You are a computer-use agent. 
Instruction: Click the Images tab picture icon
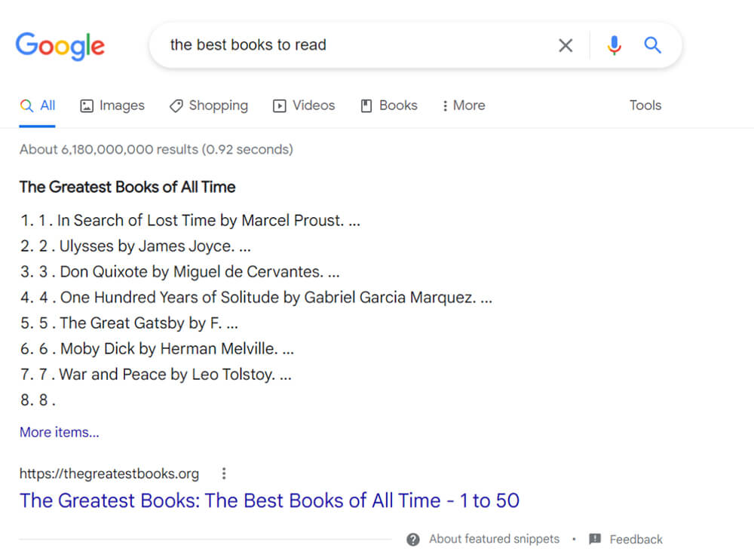pyautogui.click(x=87, y=106)
